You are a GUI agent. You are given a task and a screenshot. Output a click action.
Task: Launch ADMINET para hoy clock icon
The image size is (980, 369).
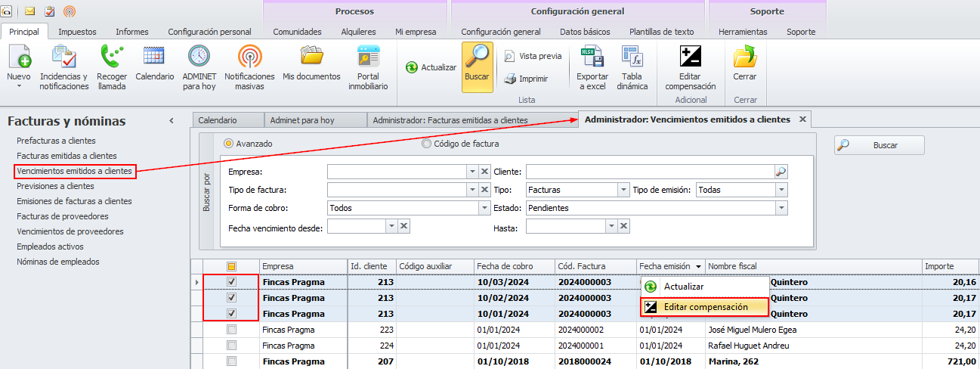[x=199, y=67]
